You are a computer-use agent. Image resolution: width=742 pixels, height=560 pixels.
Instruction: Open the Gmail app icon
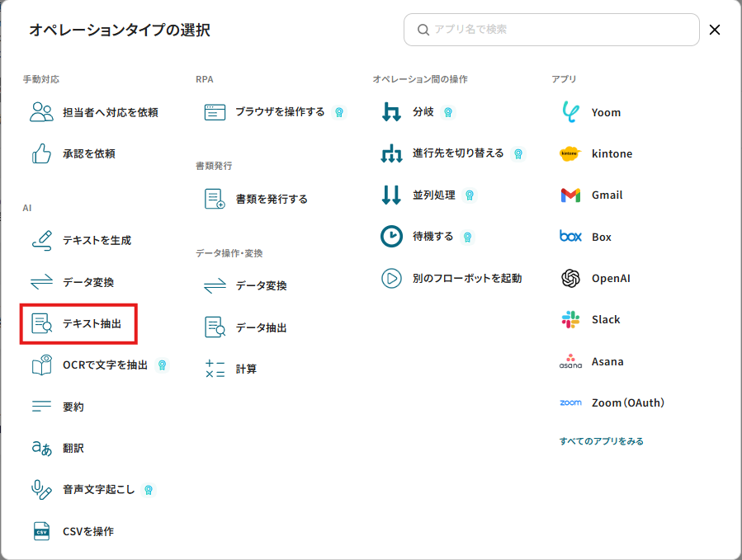click(x=570, y=195)
